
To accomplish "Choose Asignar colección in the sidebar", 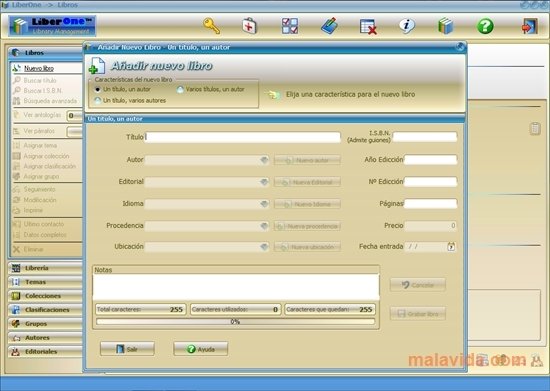I will 46,156.
